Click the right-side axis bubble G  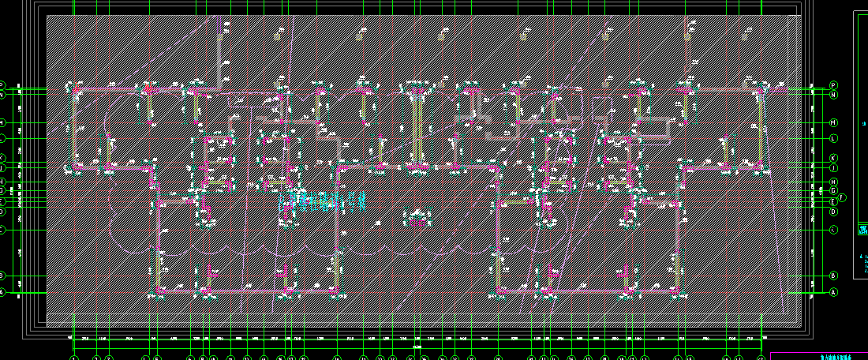[834, 190]
